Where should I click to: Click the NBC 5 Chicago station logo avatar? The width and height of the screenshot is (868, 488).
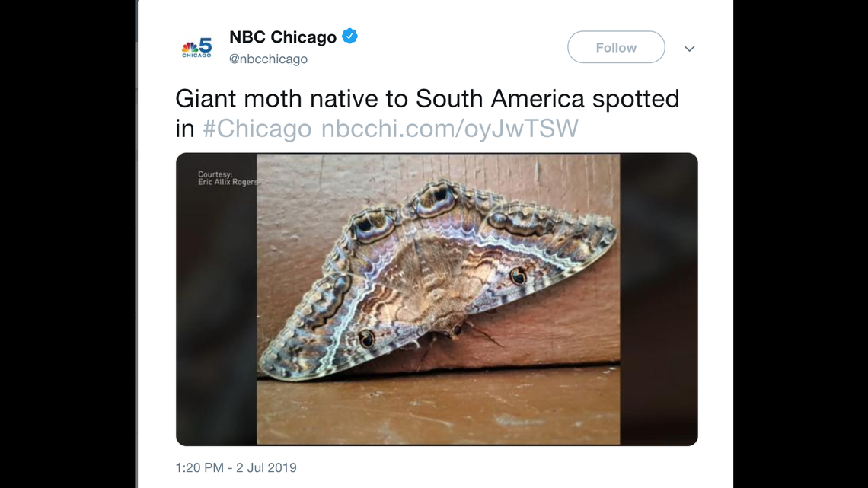click(196, 46)
